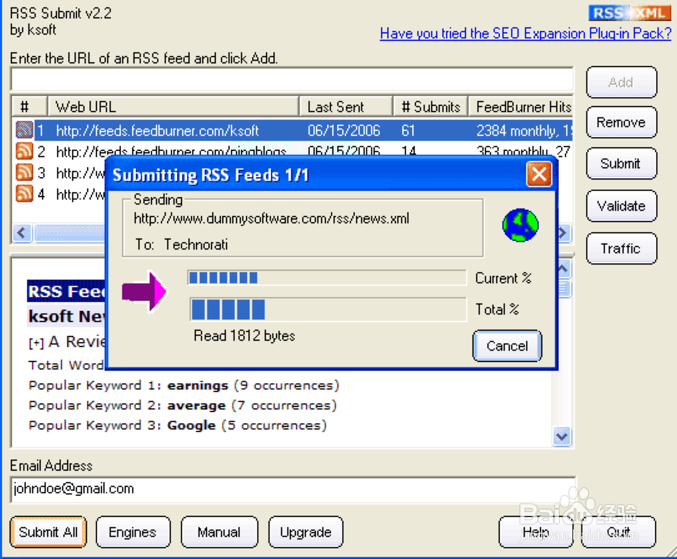Click the 06/15/2006 date in row 1
The height and width of the screenshot is (559, 677).
344,130
